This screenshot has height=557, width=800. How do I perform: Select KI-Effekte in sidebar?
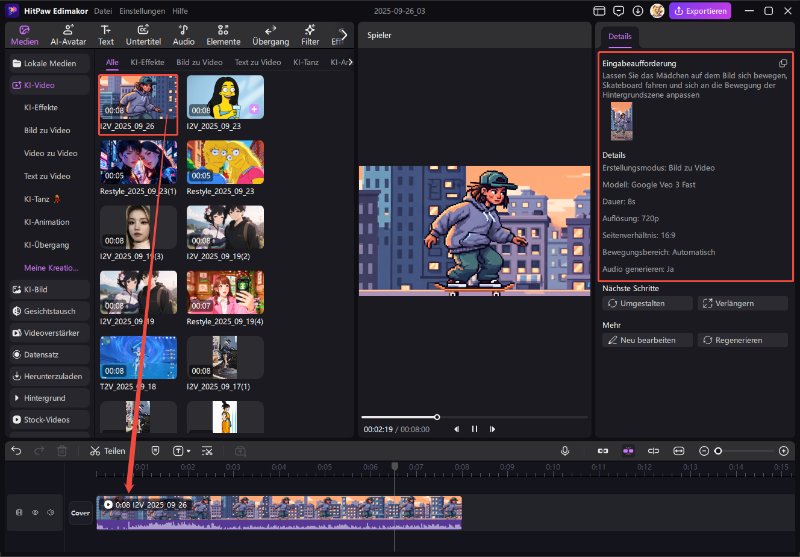pyautogui.click(x=41, y=108)
